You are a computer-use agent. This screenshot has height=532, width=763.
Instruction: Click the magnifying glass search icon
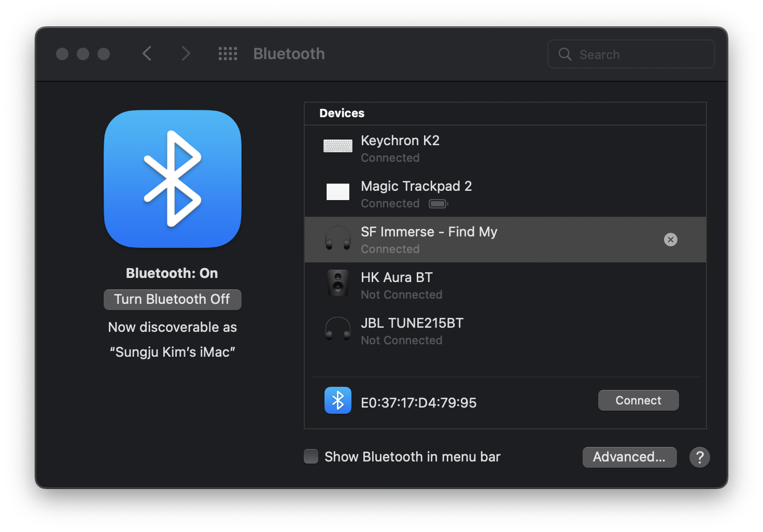click(x=565, y=54)
